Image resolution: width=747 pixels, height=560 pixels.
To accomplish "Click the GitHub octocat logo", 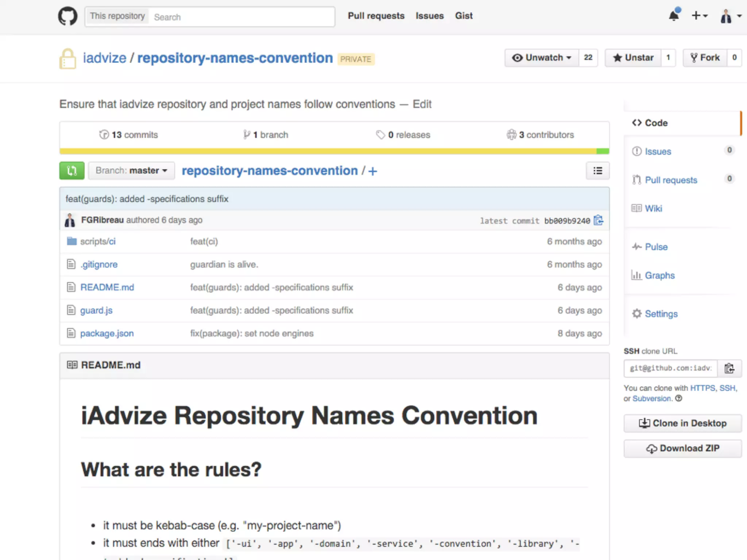I will click(x=68, y=16).
